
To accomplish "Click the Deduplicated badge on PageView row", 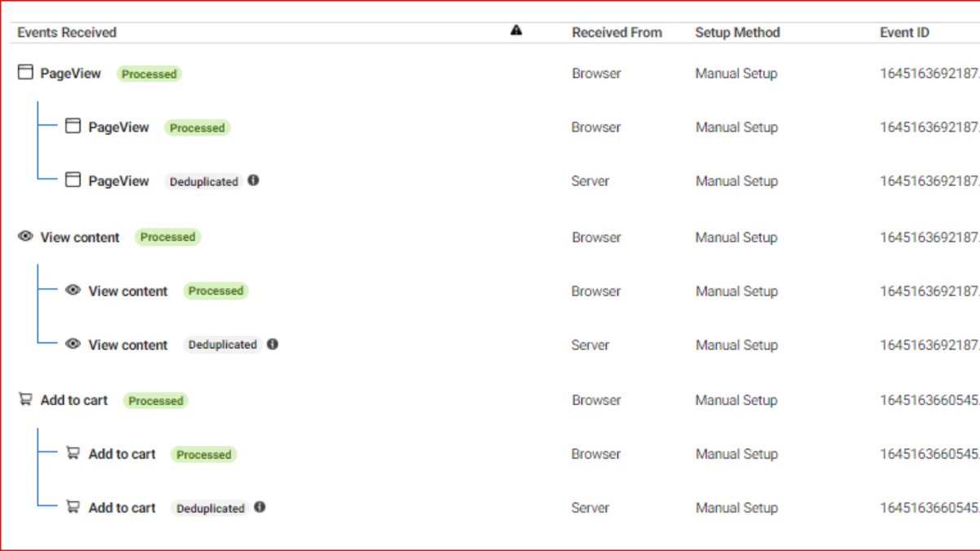I will [203, 181].
